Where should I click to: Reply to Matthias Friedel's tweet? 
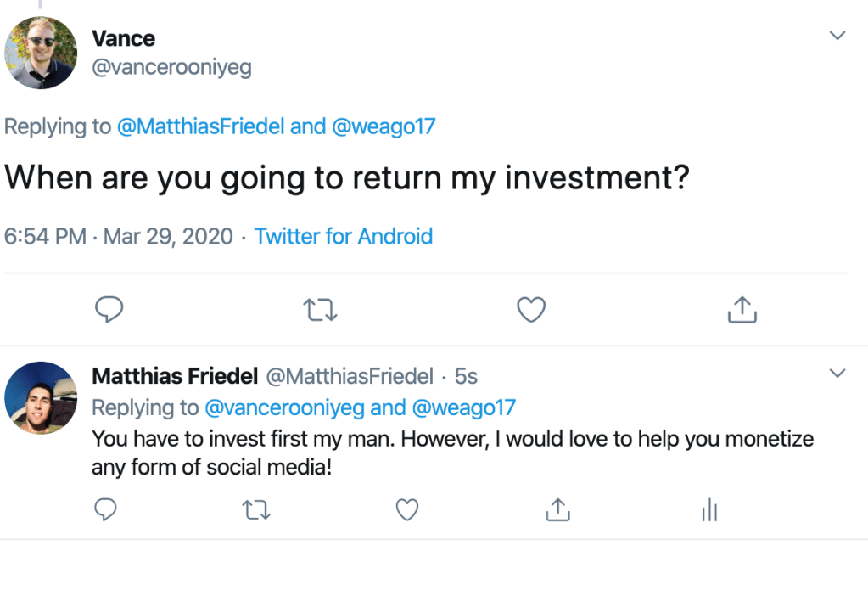pos(104,509)
